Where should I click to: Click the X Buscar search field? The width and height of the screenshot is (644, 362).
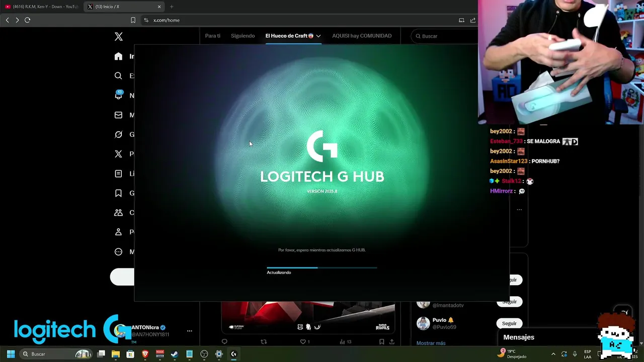[445, 36]
